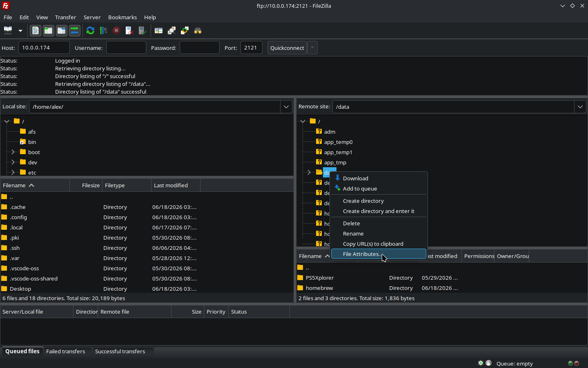Toggle the message log display
The width and height of the screenshot is (588, 368).
click(36, 31)
